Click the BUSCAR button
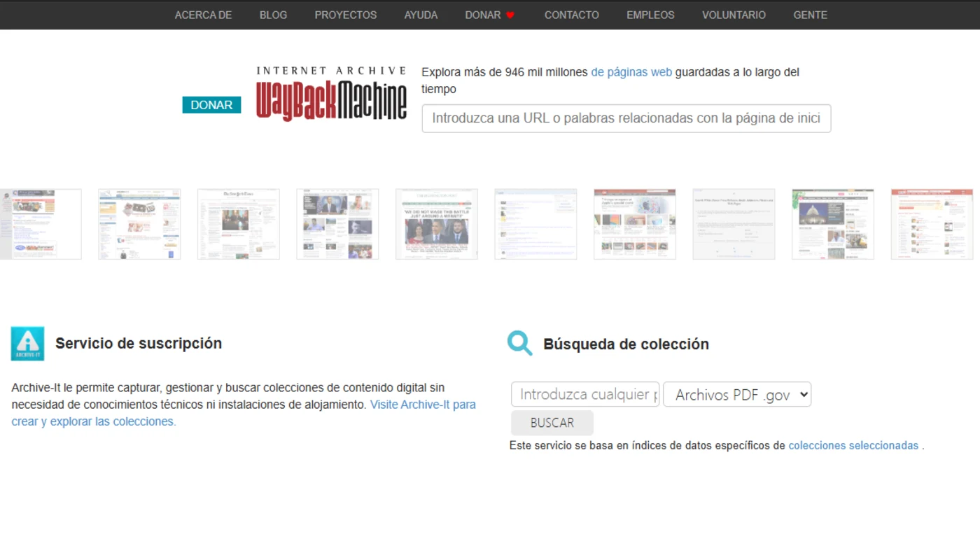Screen dimensions: 980x560 coord(552,423)
